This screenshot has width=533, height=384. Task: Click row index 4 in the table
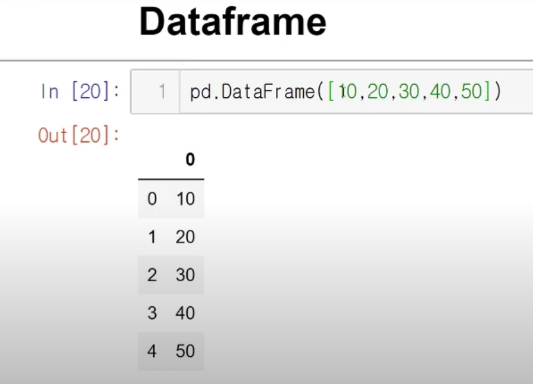[x=152, y=351]
